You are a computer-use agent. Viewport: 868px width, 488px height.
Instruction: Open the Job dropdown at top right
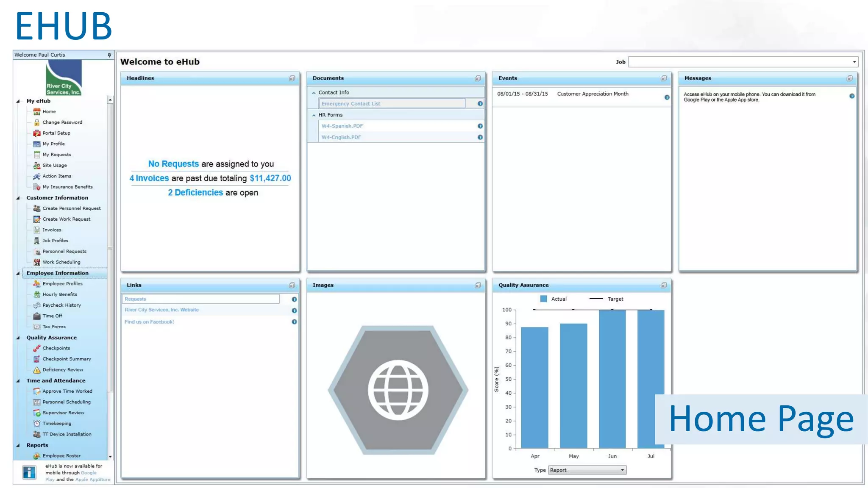coord(854,62)
